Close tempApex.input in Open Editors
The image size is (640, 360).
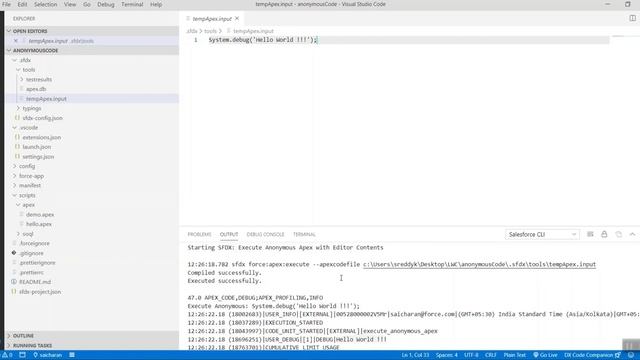tap(16, 41)
